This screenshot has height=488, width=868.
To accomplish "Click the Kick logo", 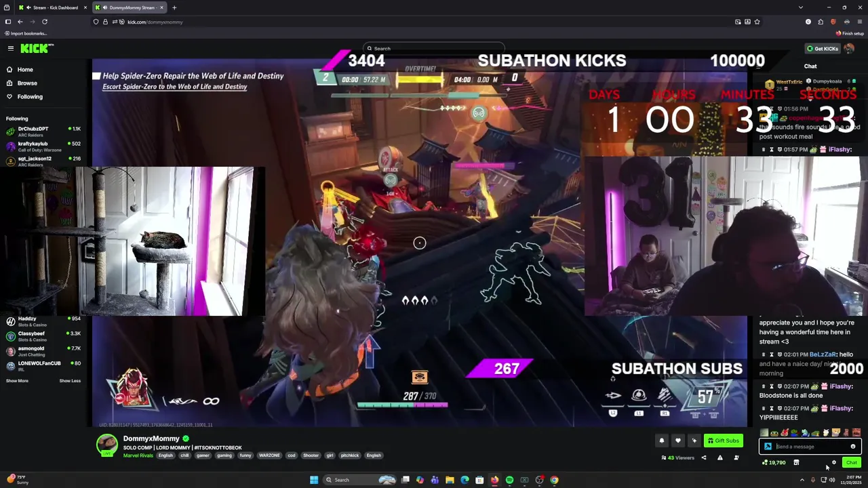I will [x=37, y=48].
